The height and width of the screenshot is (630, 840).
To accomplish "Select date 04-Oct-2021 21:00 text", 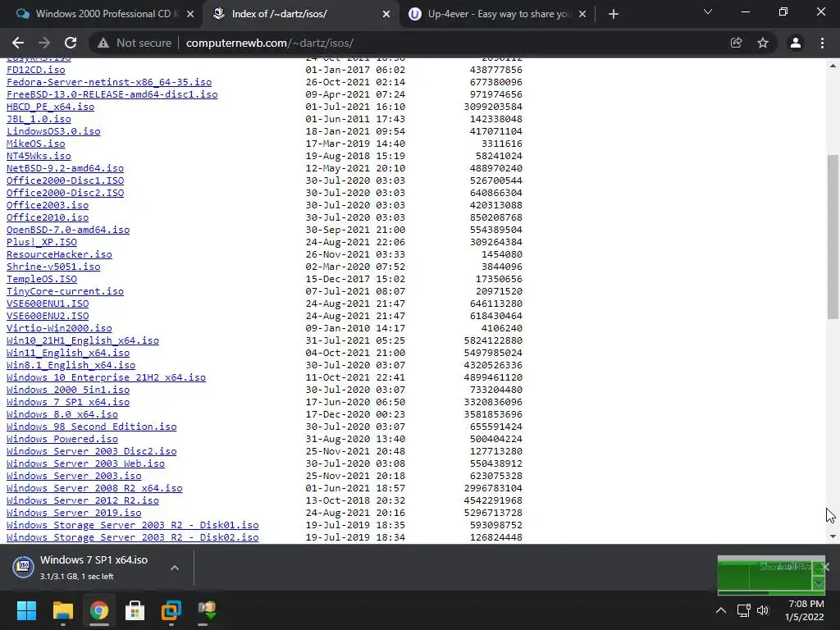I will 356,353.
